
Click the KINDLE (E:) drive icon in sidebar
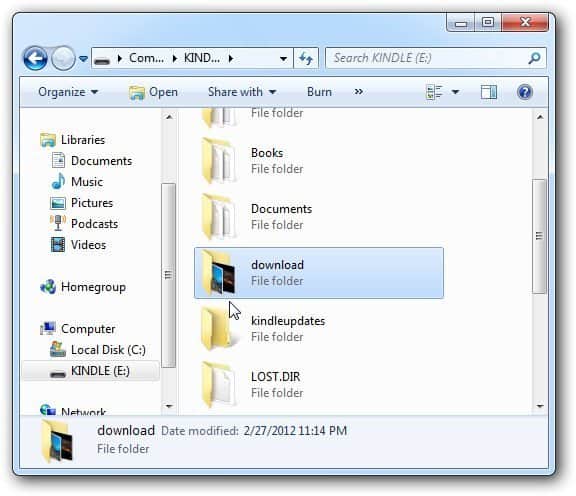click(x=58, y=374)
